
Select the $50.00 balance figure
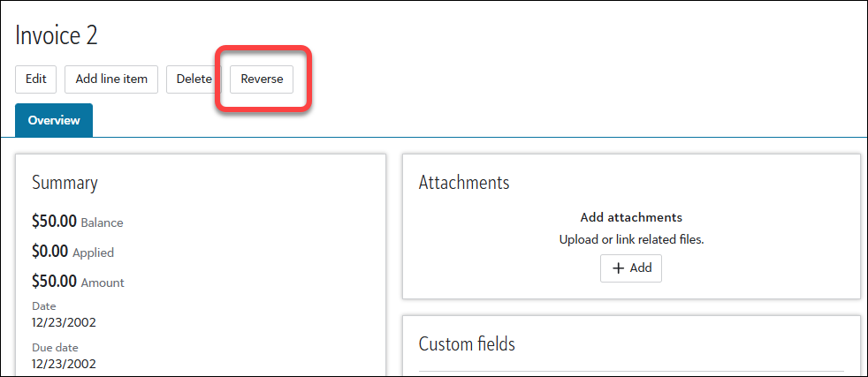(54, 222)
